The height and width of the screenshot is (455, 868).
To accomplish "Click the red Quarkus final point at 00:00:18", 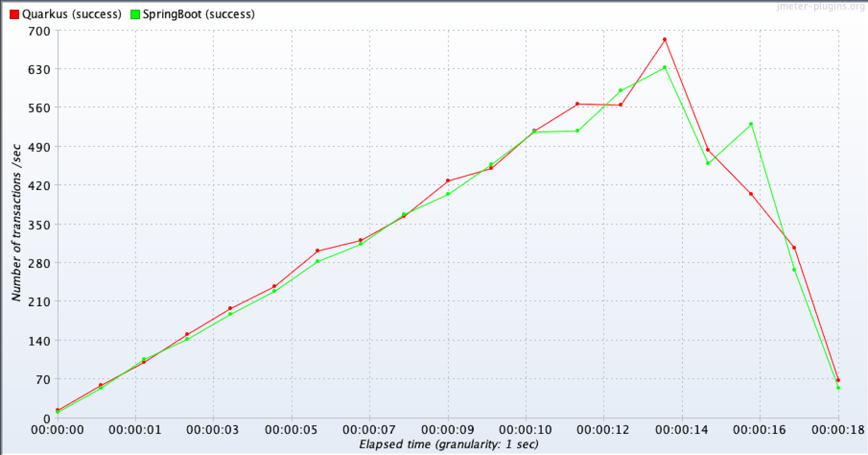I will pyautogui.click(x=838, y=380).
